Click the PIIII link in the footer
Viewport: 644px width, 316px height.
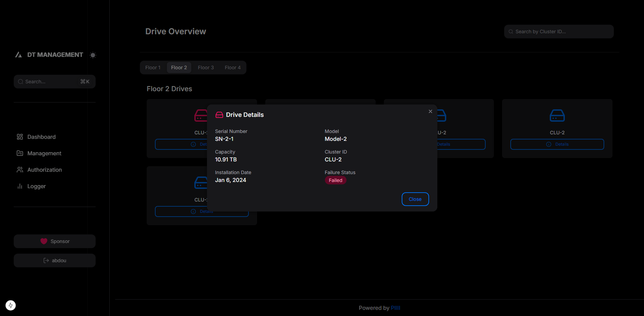tap(396, 308)
